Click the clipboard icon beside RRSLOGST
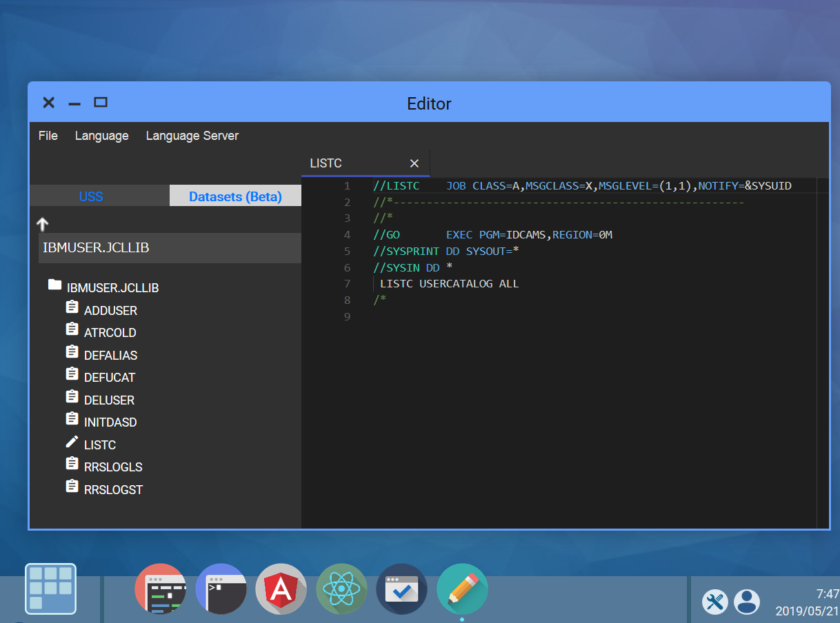840x623 pixels. [72, 487]
